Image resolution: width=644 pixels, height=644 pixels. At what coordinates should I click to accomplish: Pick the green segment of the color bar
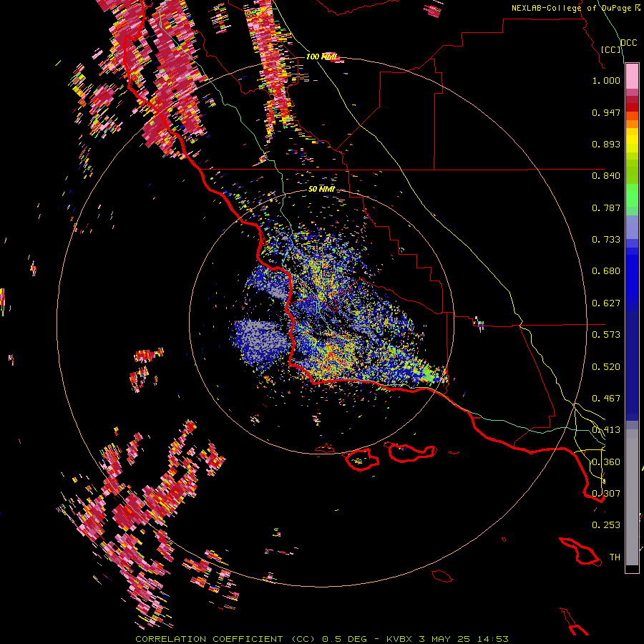(x=632, y=195)
